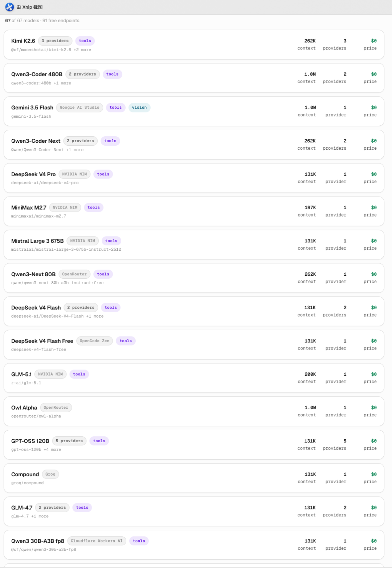Click the Xnip app icon in title bar
Screen dimensions: 392x569
pos(9,7)
